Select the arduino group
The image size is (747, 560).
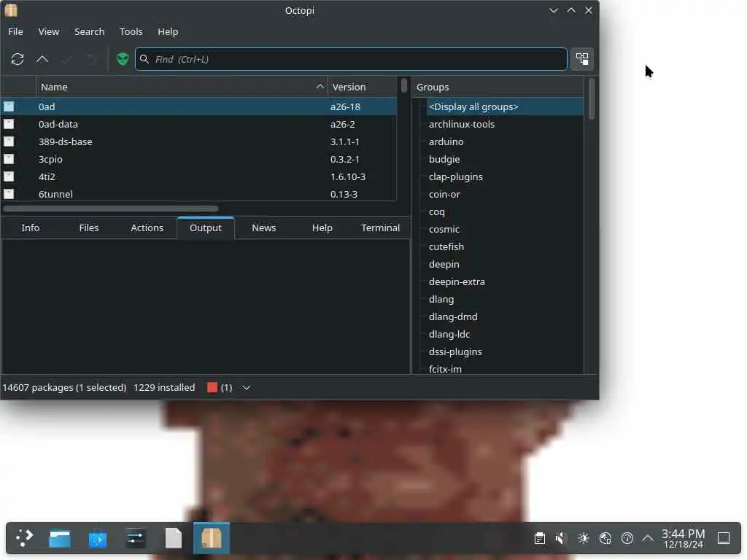pos(446,141)
